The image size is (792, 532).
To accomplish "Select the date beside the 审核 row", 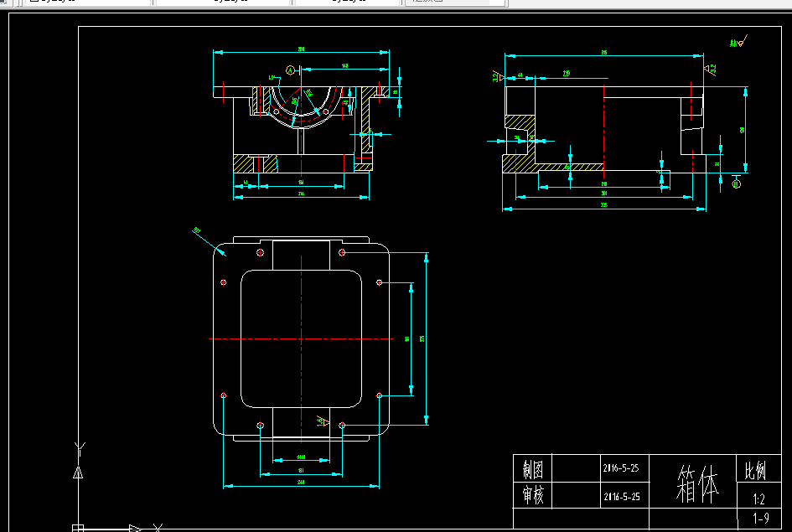I will [x=621, y=496].
